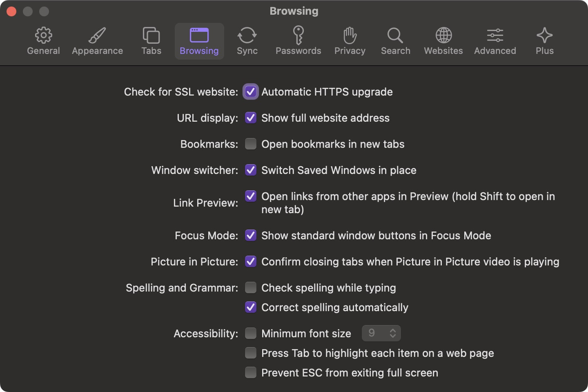
Task: Open the Passwords key icon
Action: (298, 41)
